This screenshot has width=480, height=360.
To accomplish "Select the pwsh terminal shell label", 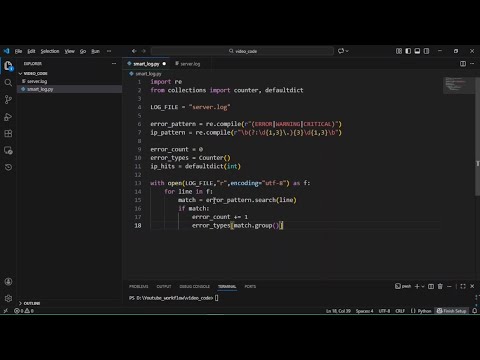I will [x=403, y=286].
